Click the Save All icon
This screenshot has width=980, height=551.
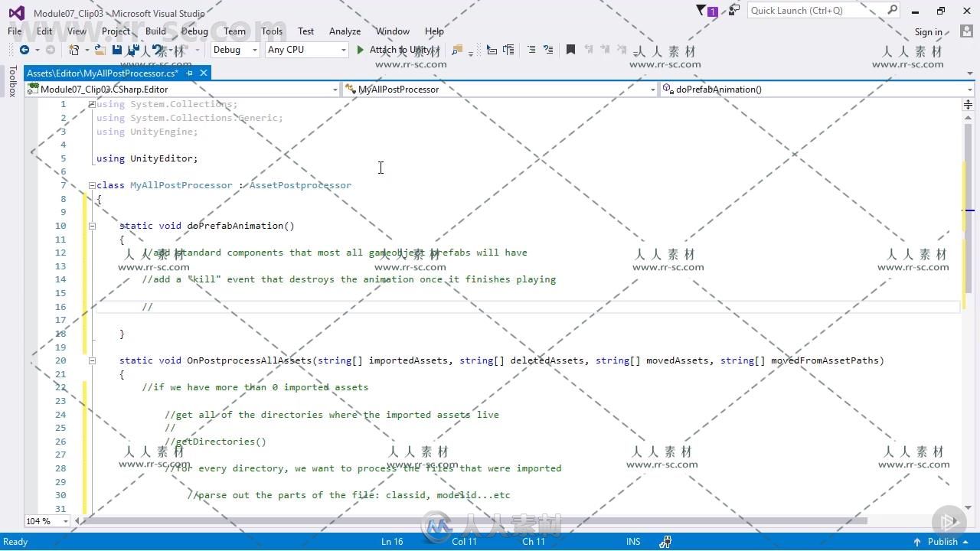pyautogui.click(x=133, y=50)
